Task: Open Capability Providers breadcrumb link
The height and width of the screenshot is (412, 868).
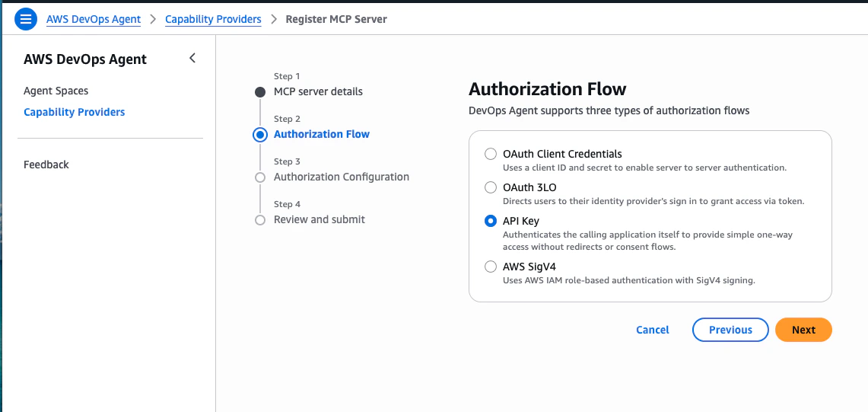Action: click(x=213, y=19)
